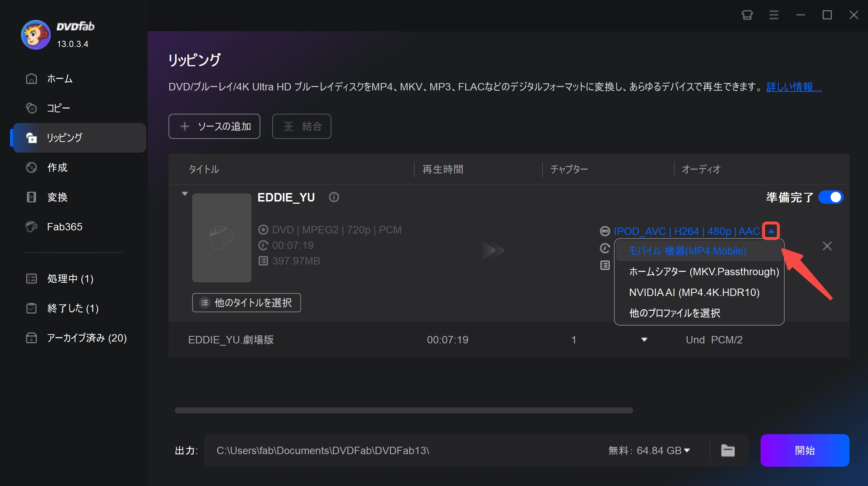Click タイトル column header
The height and width of the screenshot is (486, 868).
204,169
